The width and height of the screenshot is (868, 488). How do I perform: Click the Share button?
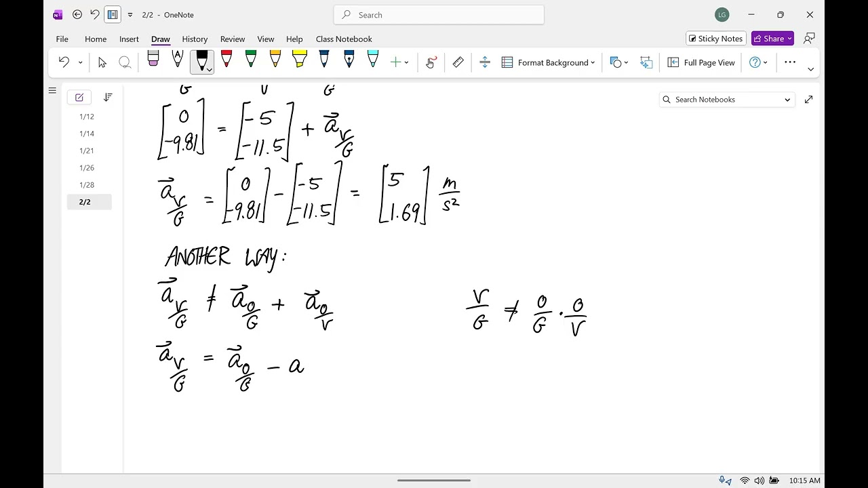[x=772, y=39]
